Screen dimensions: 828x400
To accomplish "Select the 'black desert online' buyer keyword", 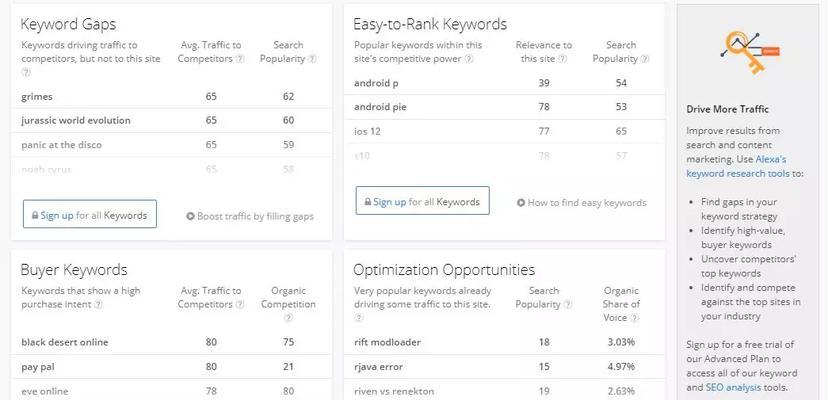I will [64, 342].
